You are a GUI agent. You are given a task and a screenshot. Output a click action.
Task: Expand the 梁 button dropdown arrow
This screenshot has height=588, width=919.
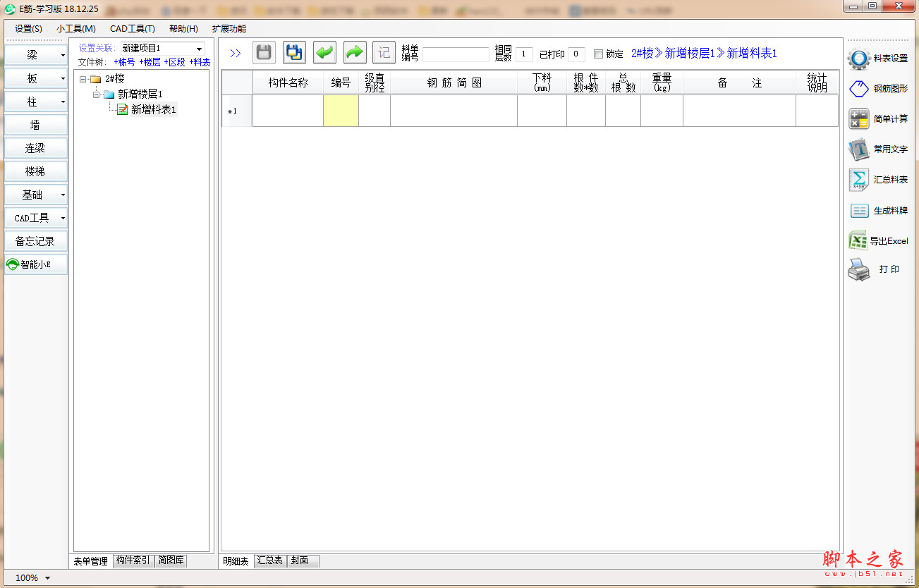(63, 55)
